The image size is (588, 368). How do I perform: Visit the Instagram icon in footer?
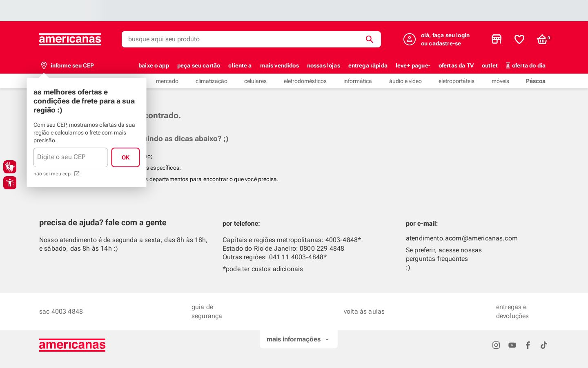click(496, 345)
